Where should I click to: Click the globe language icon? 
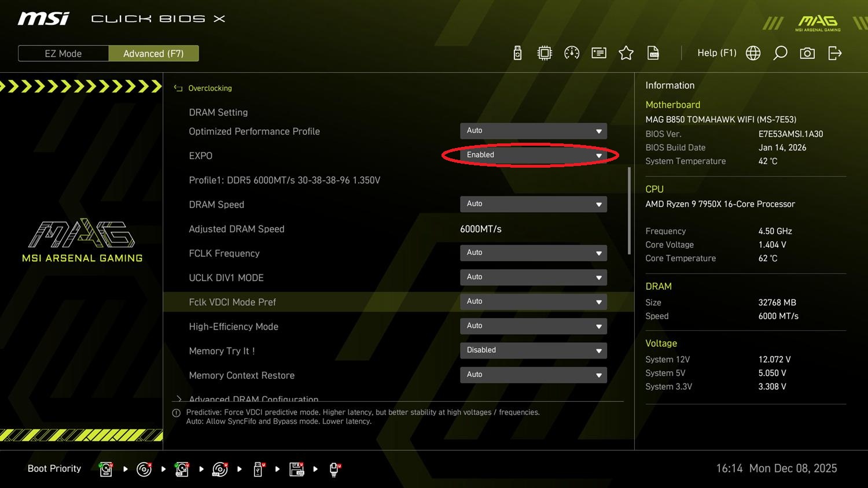coord(753,53)
